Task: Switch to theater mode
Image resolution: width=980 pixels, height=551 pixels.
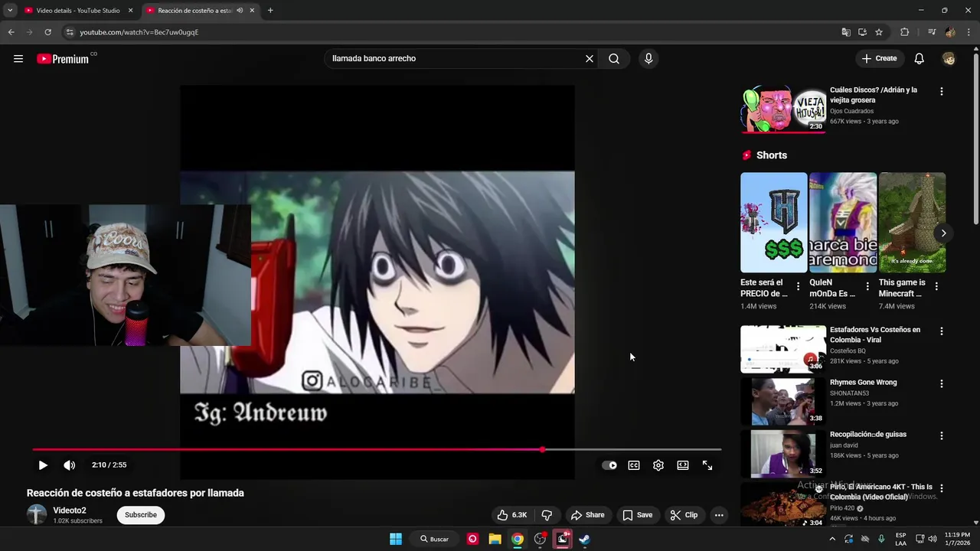Action: point(683,465)
